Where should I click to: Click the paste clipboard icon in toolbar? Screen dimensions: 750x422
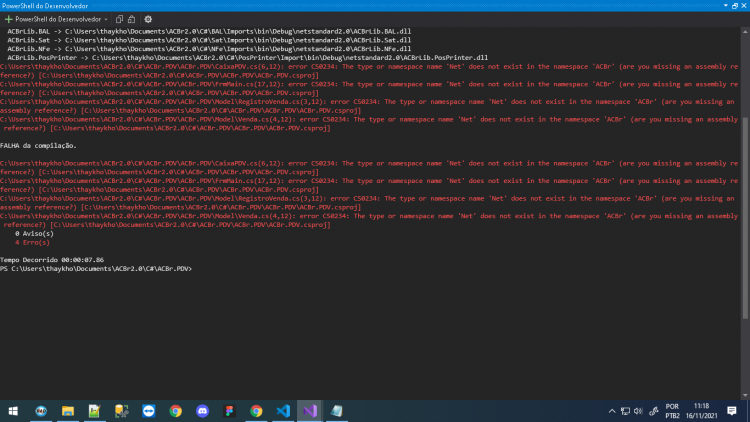click(132, 19)
